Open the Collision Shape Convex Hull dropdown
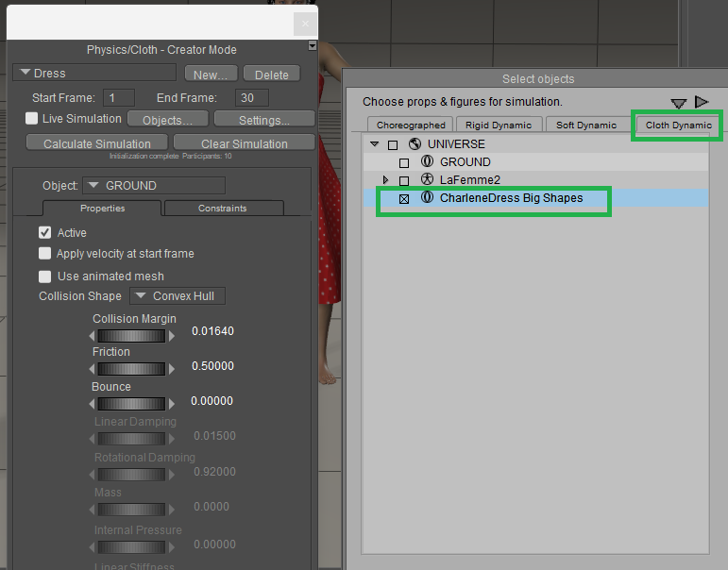728x570 pixels. (177, 296)
